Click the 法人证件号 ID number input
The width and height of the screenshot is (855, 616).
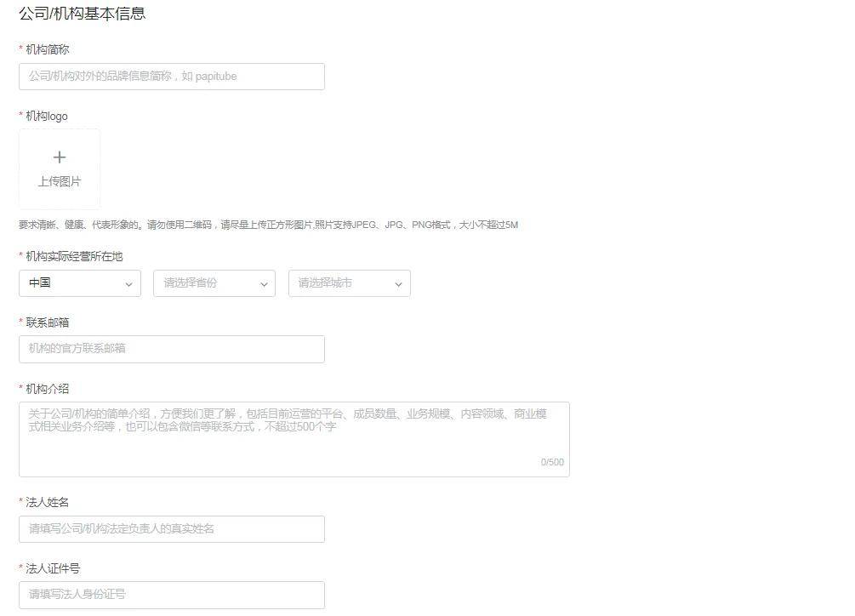pos(170,595)
